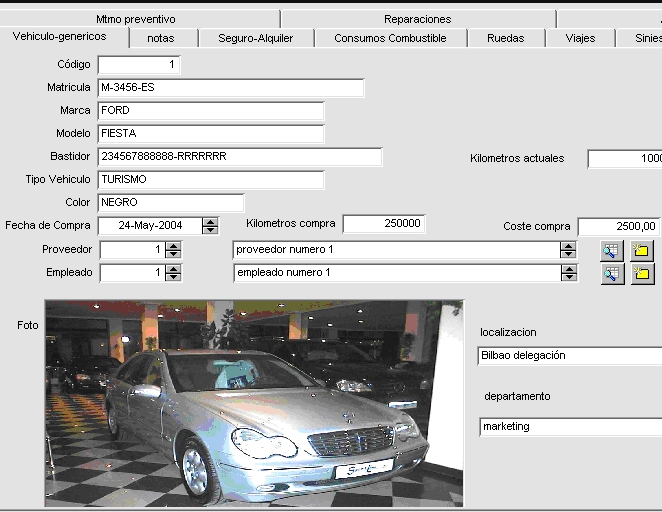Click the Fecha de Compra date spinner

point(210,226)
